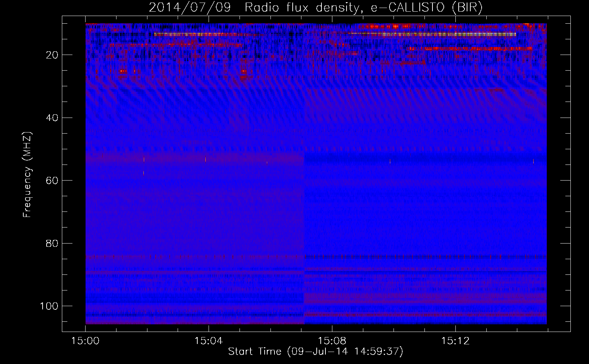Click the '15:08' time axis label
This screenshot has height=364, width=589.
[332, 341]
